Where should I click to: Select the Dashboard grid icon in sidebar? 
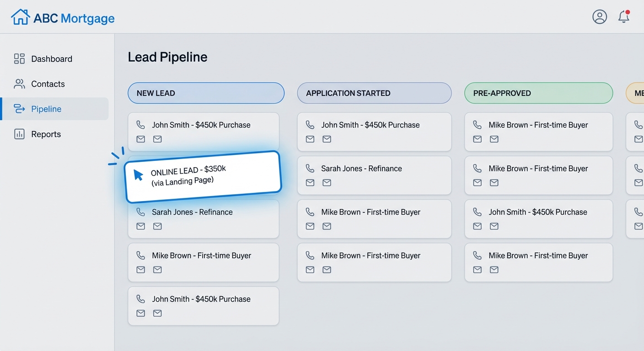click(x=19, y=58)
